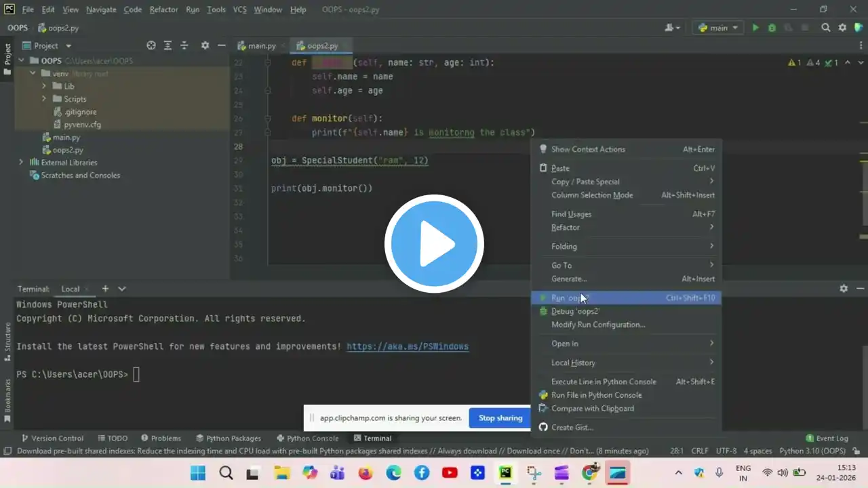Open IDE settings gear in top toolbar
This screenshot has height=488, width=868.
coord(842,28)
